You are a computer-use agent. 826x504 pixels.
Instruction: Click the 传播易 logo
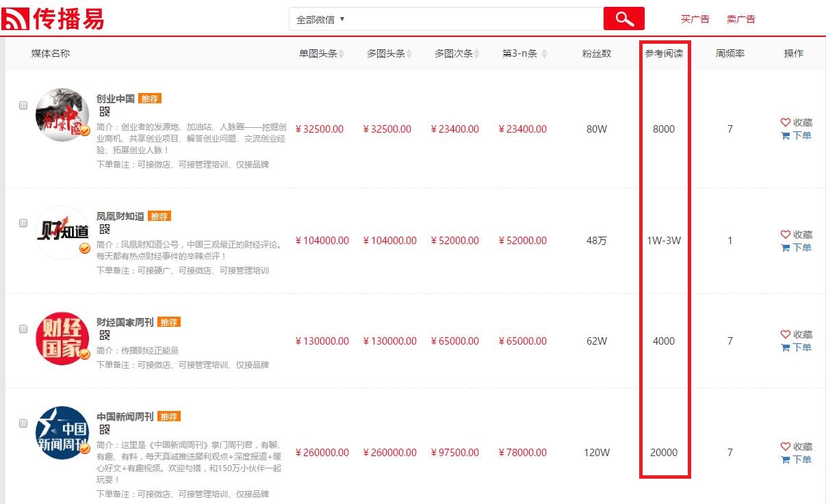pyautogui.click(x=53, y=18)
